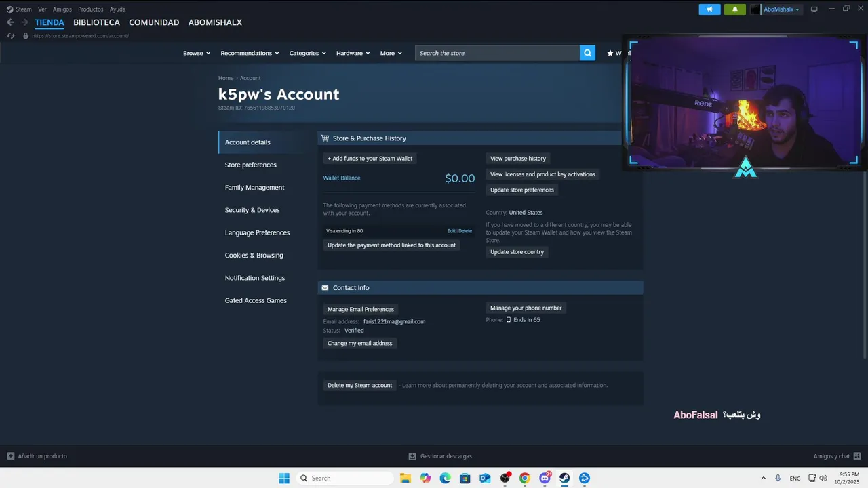Click the Wishlist star icon
Viewport: 868px width, 488px height.
tap(610, 53)
